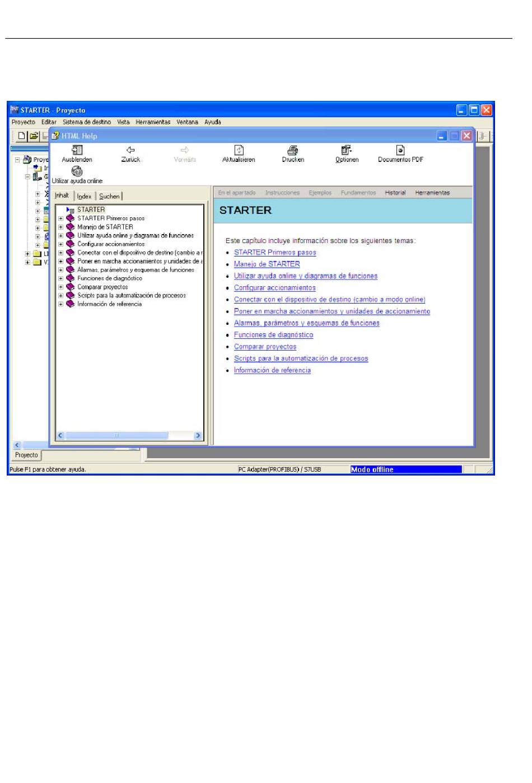Follow the STARTER Primeros pasos link

click(x=275, y=253)
